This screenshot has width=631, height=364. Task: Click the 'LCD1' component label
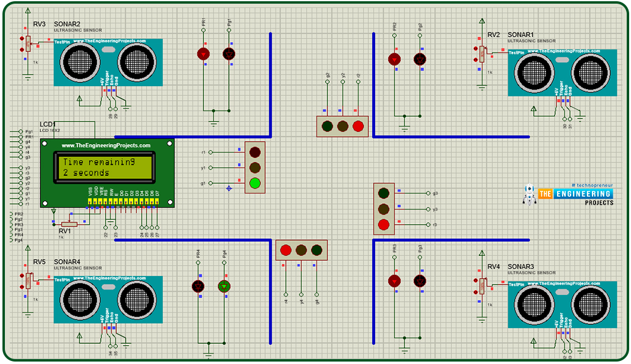[48, 124]
